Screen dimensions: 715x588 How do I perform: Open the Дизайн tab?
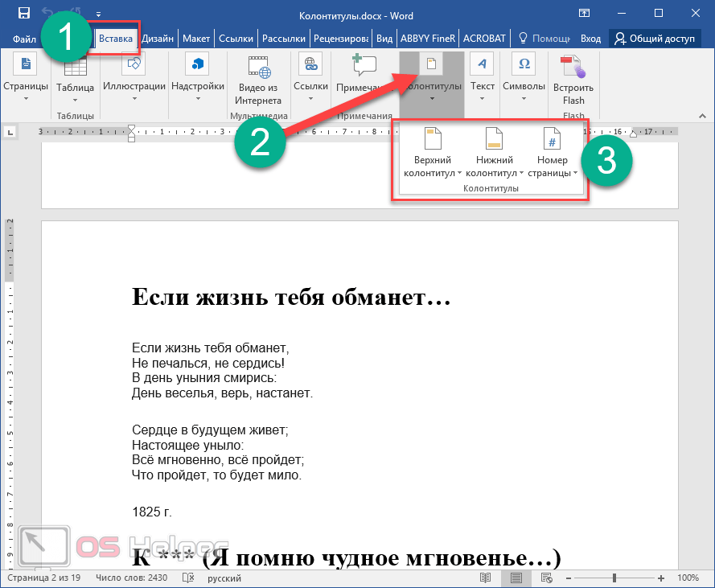pos(158,38)
